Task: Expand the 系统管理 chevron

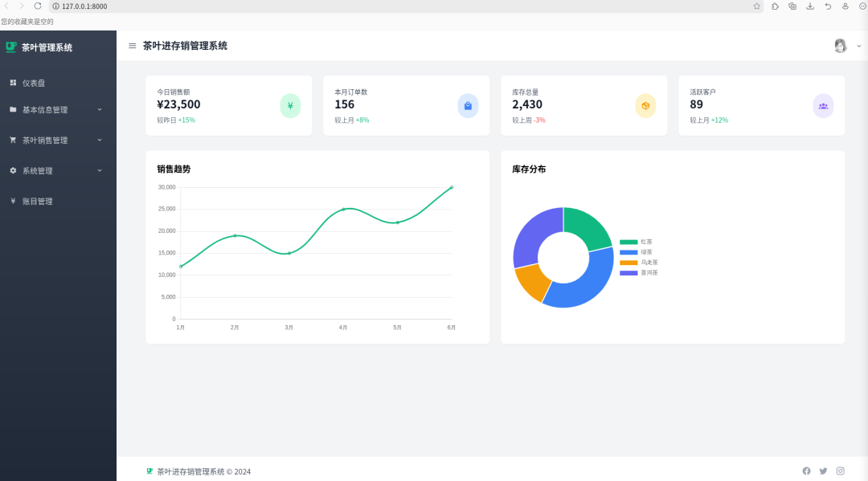Action: (100, 170)
